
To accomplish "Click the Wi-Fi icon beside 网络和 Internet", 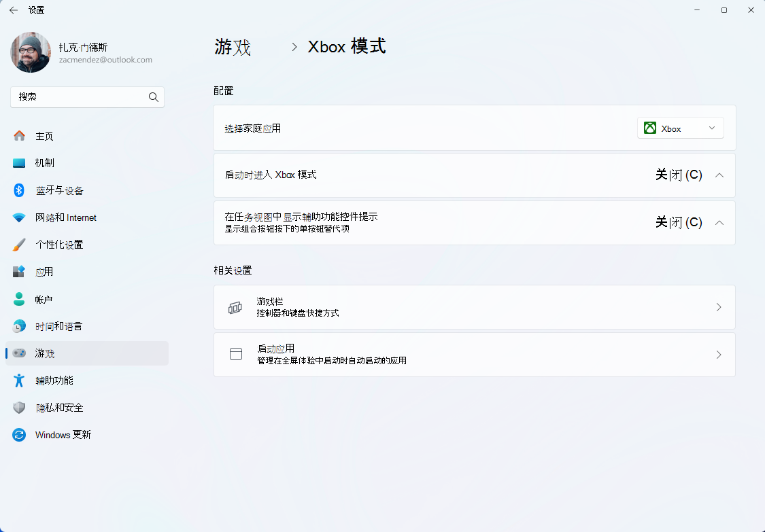I will [19, 217].
